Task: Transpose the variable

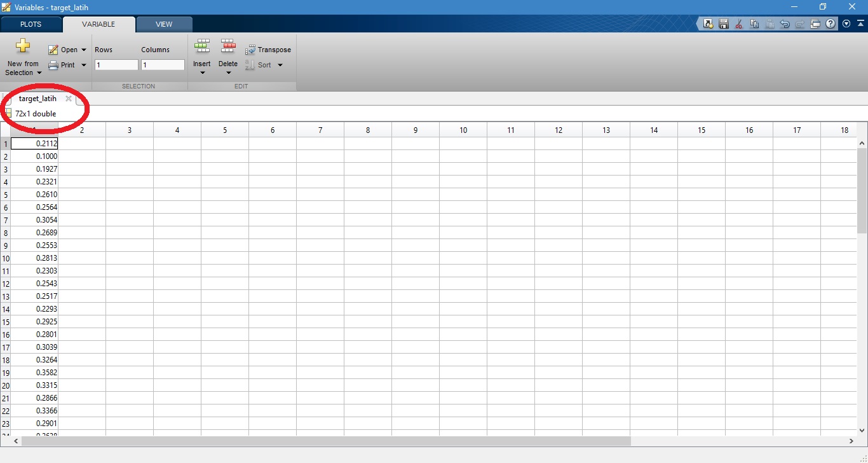Action: (268, 50)
